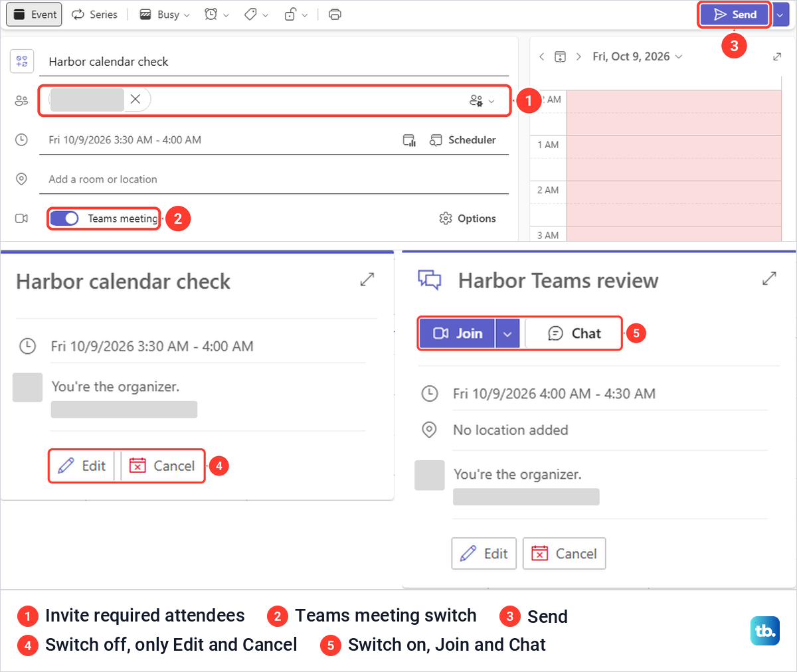Image resolution: width=797 pixels, height=672 pixels.
Task: Select the Event type button
Action: (x=34, y=15)
